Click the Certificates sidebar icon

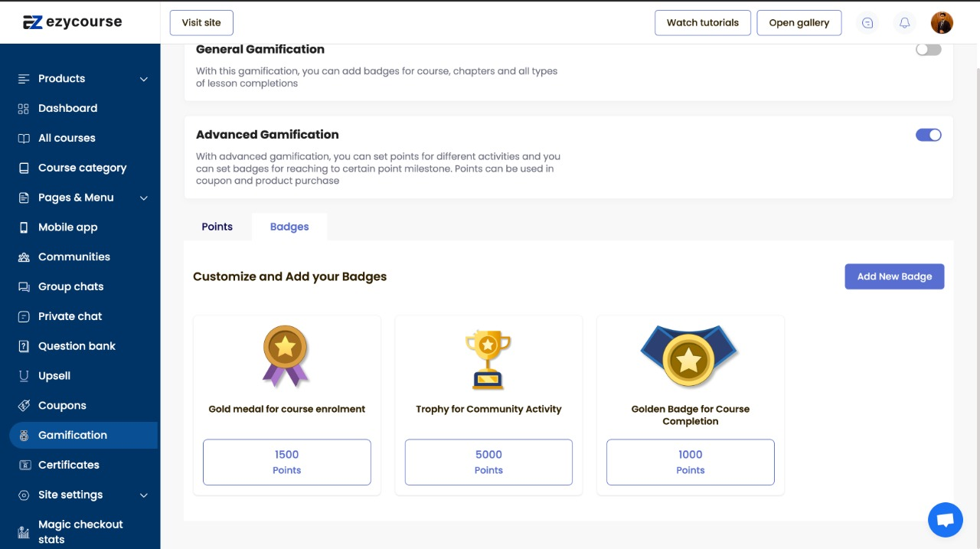[24, 465]
